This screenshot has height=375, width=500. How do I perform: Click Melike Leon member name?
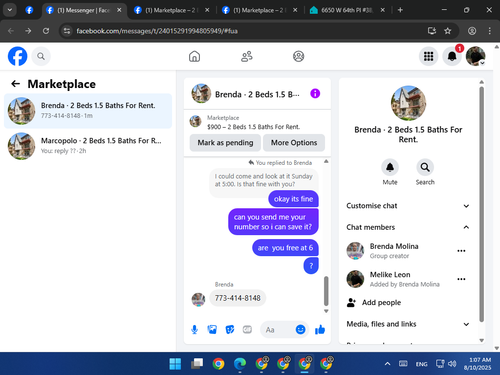tap(390, 275)
